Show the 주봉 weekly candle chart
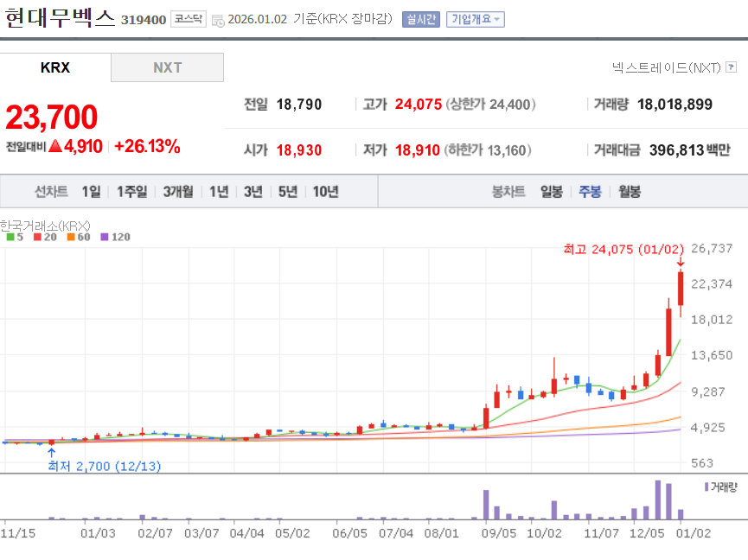748x560 pixels. click(590, 191)
